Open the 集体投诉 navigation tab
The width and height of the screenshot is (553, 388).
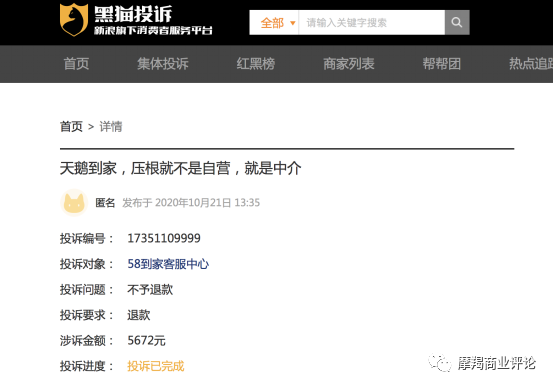163,64
